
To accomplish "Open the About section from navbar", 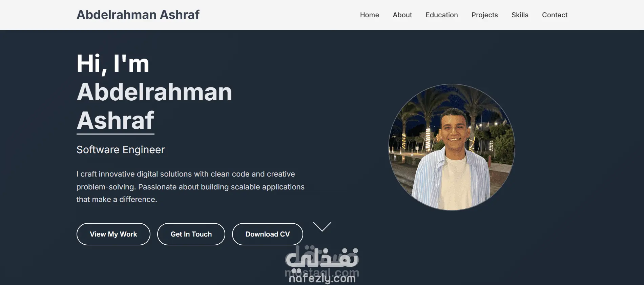I will 402,15.
